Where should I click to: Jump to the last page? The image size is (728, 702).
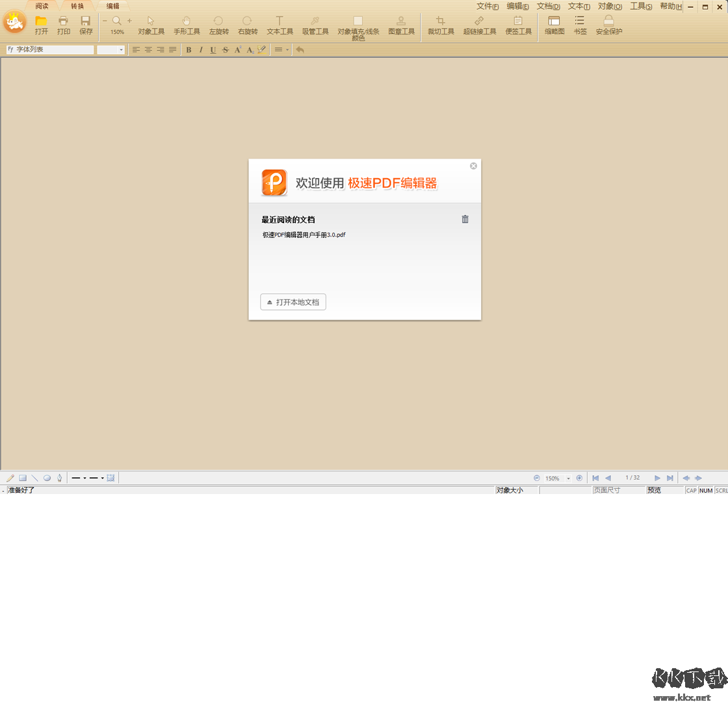coord(669,478)
